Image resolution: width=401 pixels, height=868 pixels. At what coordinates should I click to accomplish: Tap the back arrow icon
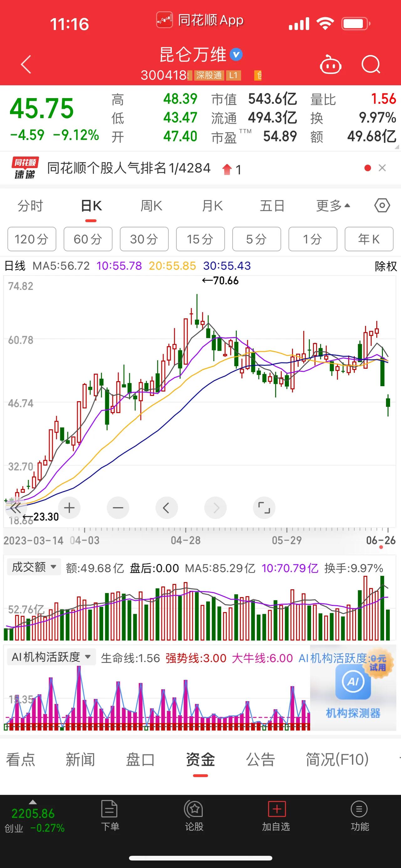(26, 64)
